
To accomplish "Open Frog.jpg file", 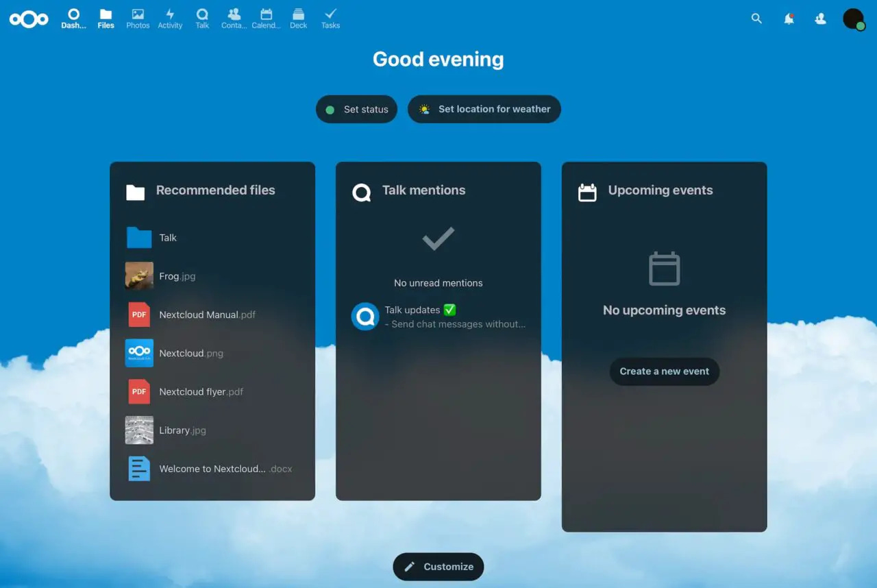I will coord(212,276).
